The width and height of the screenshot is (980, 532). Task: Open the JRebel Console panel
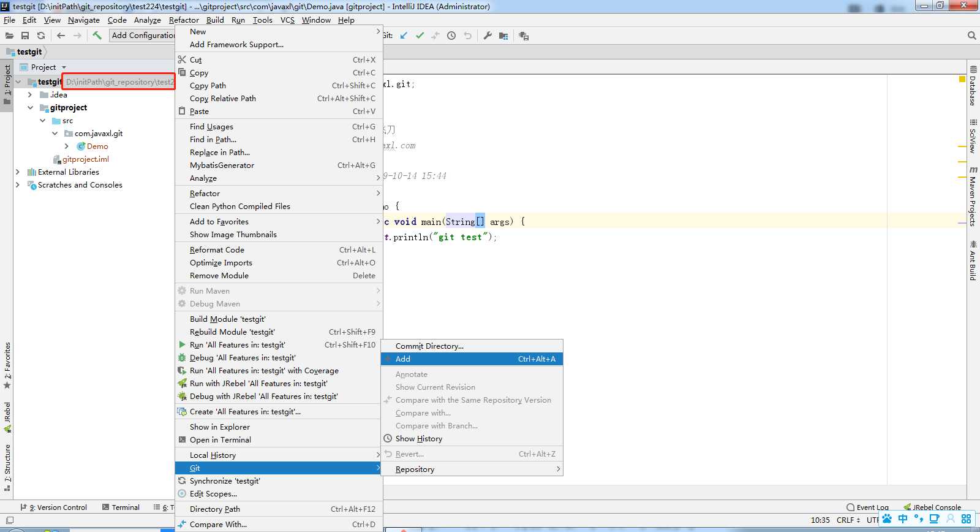coord(932,507)
